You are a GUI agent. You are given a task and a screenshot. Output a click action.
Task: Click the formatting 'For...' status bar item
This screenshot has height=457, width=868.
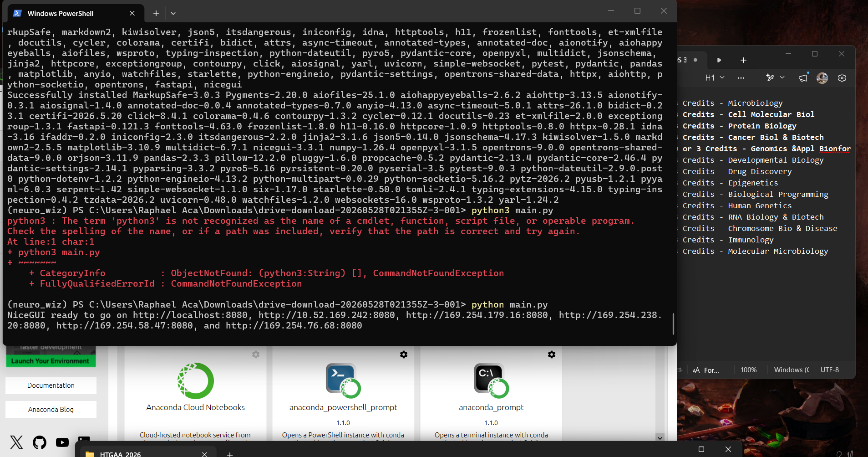click(706, 370)
